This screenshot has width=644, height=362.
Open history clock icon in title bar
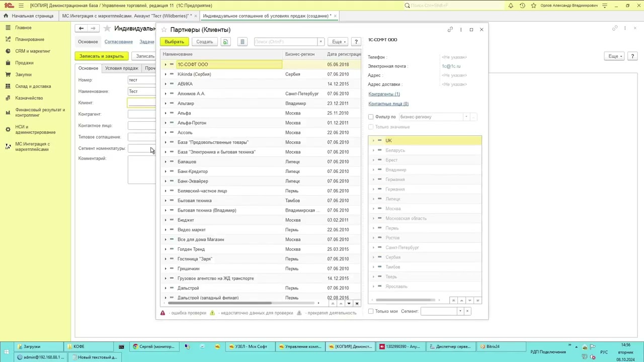pos(522,6)
